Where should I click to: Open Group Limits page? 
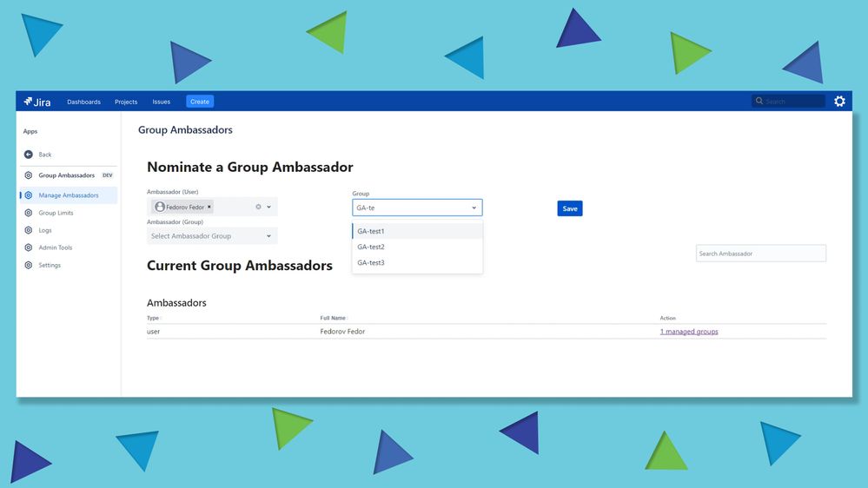click(x=56, y=213)
